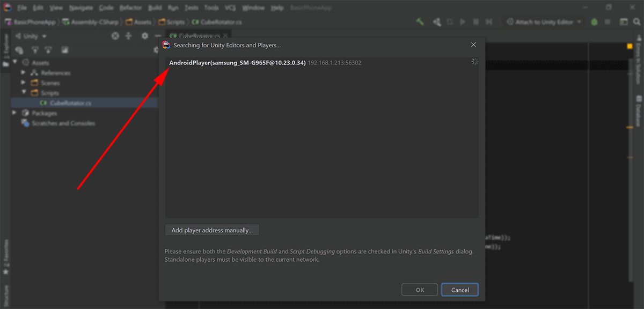Screen dimensions: 644x309
Task: Open the Errors in Solution side tab
Action: [639, 59]
